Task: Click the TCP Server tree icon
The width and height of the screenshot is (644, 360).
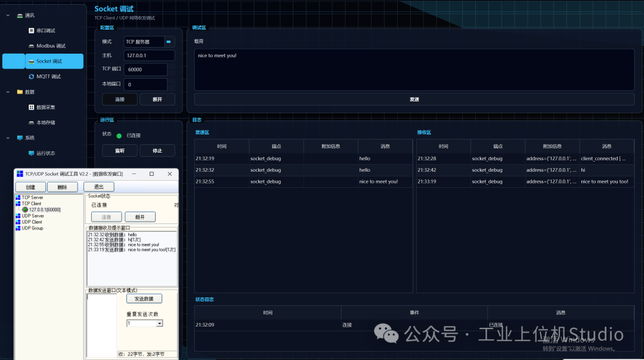Action: tap(18, 197)
